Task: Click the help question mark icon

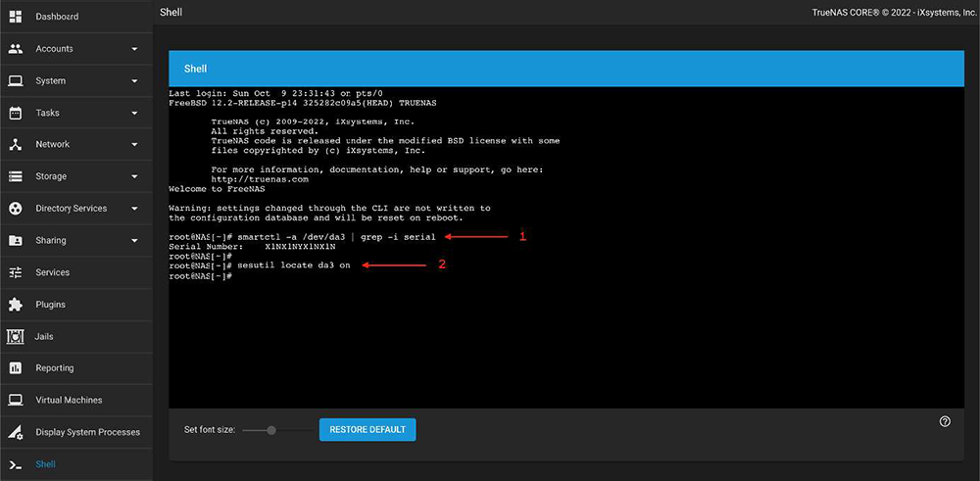Action: (x=945, y=421)
